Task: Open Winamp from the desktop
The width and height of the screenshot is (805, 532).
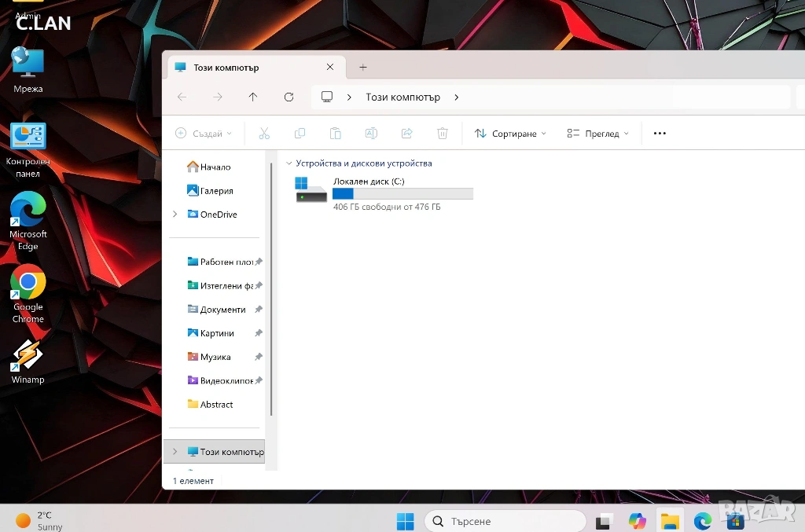Action: tap(28, 361)
